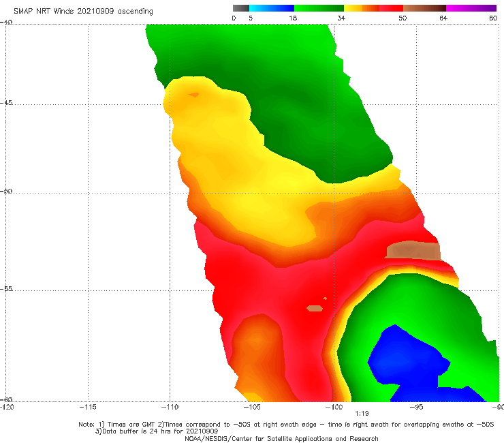This screenshot has width=504, height=443.
Task: Click the gray segment of the color bar
Action: pos(240,8)
